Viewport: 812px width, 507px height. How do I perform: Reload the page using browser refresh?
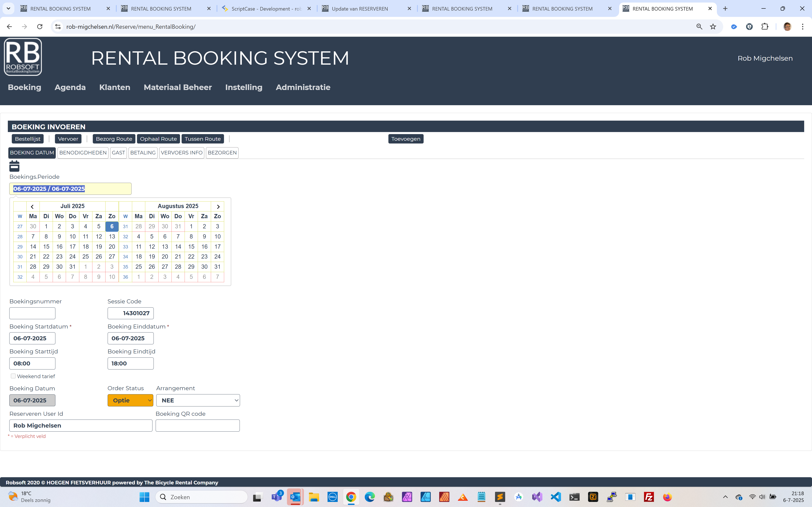tap(40, 26)
